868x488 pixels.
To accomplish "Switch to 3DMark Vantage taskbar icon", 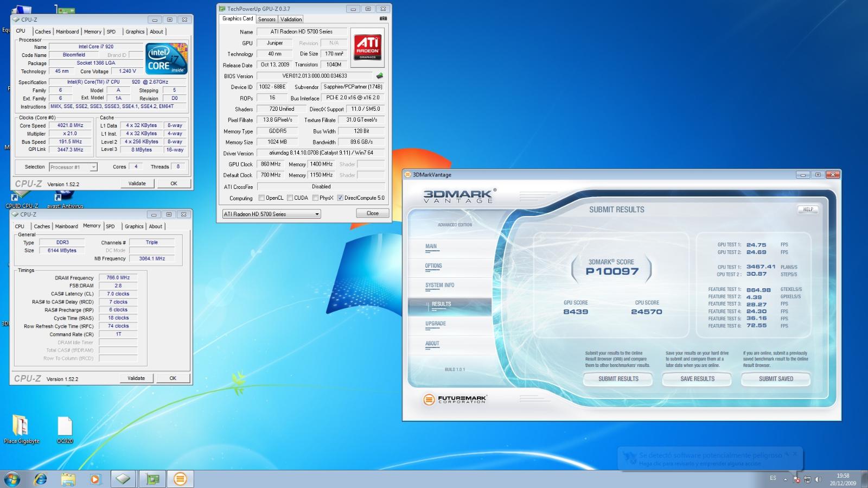I will [180, 479].
